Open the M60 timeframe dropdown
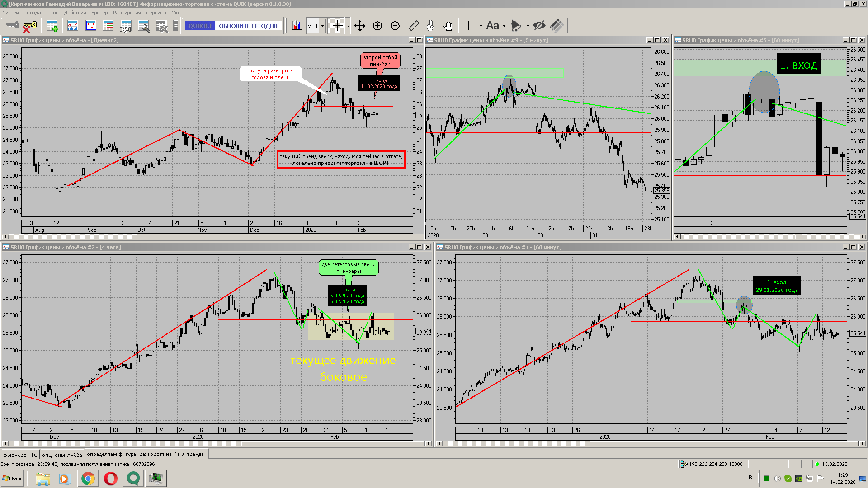The width and height of the screenshot is (868, 488). (x=323, y=26)
